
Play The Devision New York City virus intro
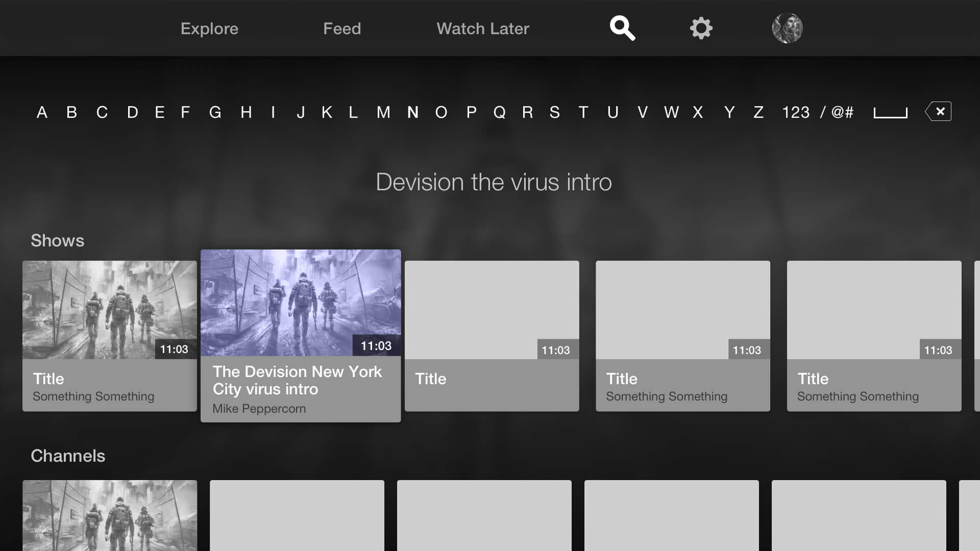[301, 336]
